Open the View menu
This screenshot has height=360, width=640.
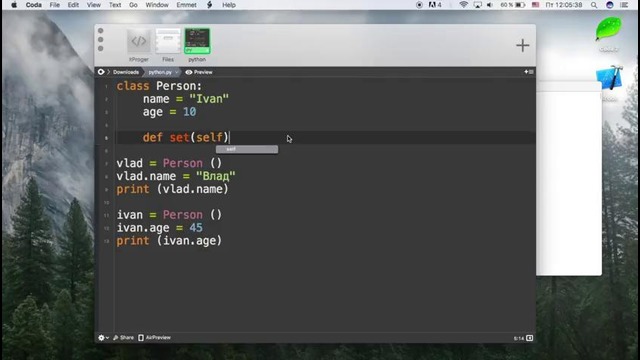(x=93, y=5)
